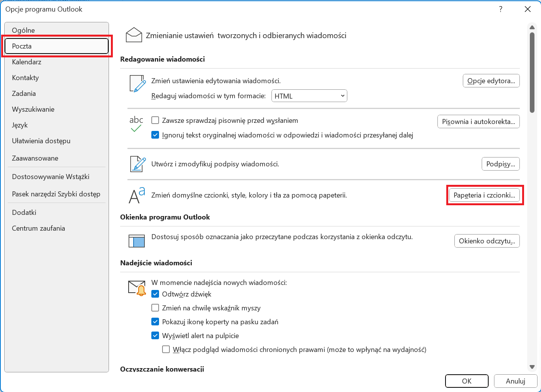
Task: Click the message editing pencil-and-page icon
Action: tap(137, 84)
